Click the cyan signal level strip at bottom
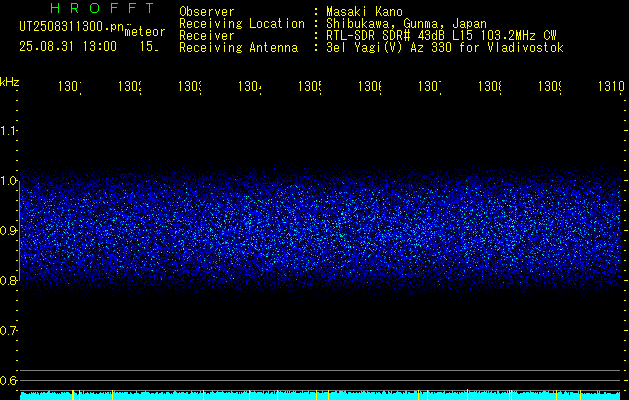Viewport: 629px width, 400px height. click(320, 395)
